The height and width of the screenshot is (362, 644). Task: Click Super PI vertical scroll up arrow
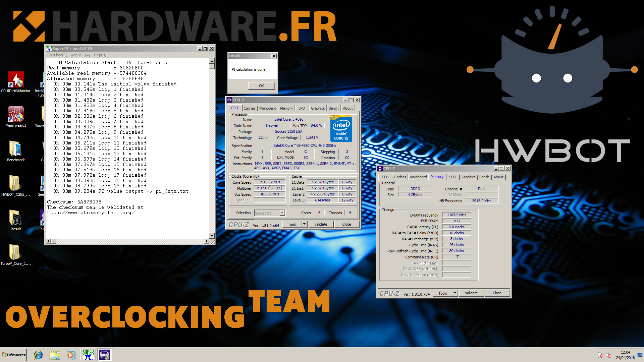tap(212, 61)
